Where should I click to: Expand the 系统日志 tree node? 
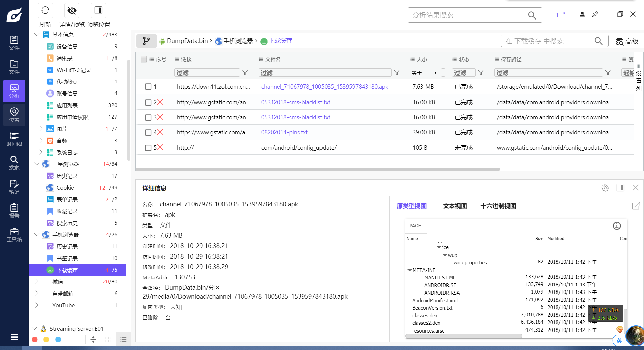pyautogui.click(x=41, y=152)
